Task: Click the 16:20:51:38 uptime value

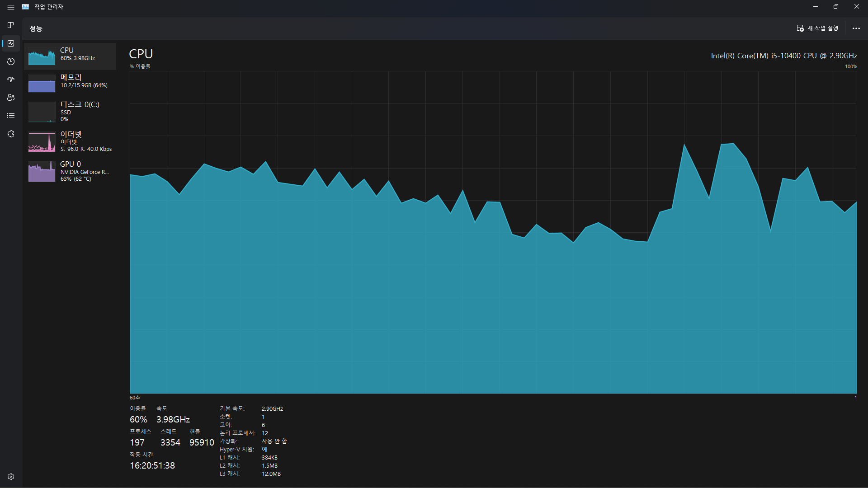Action: (152, 465)
